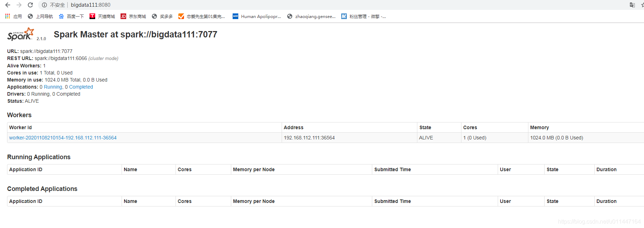Open the 恋爱先生第01集 bookmark
The width and height of the screenshot is (644, 228).
coord(202,16)
